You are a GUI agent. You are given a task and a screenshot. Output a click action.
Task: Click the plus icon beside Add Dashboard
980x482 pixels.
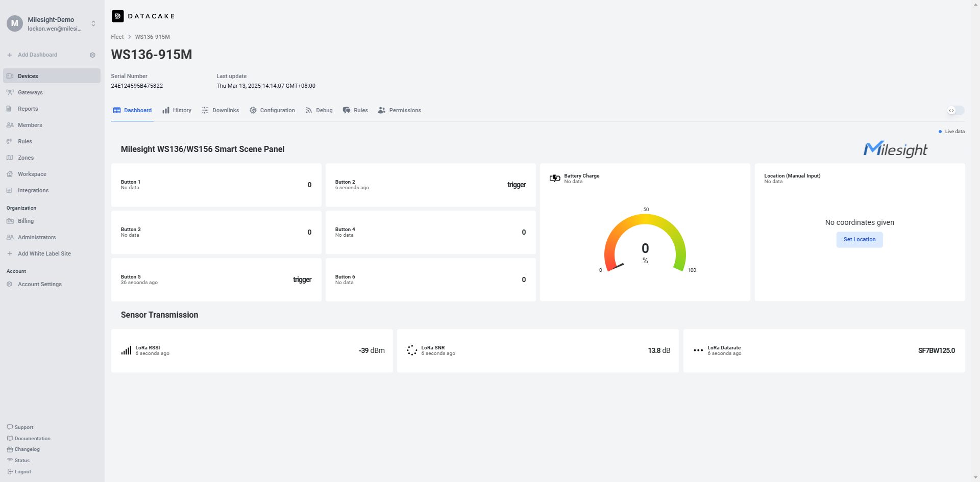point(10,55)
